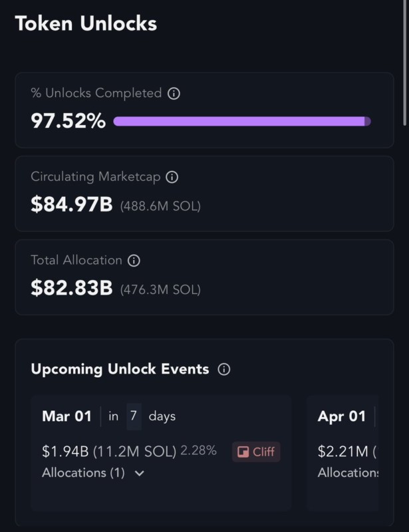Click the $1.94B (11.2M SOL) amount
Screen dimensions: 409x532
click(x=109, y=452)
